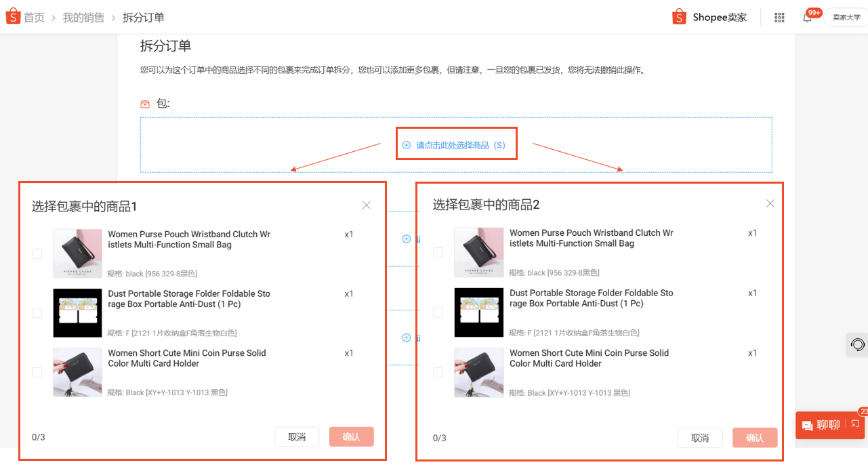Click the upper plus icon to add a package
868x471 pixels.
406,239
